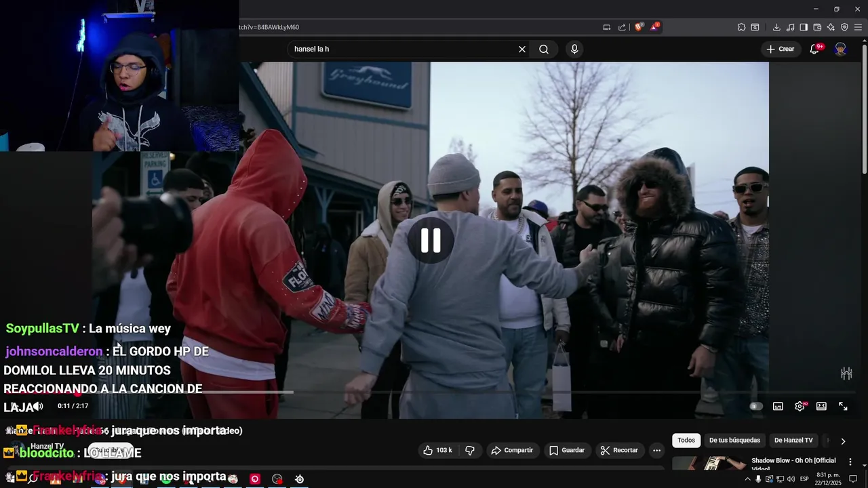Open the browser share page icon

pos(623,27)
